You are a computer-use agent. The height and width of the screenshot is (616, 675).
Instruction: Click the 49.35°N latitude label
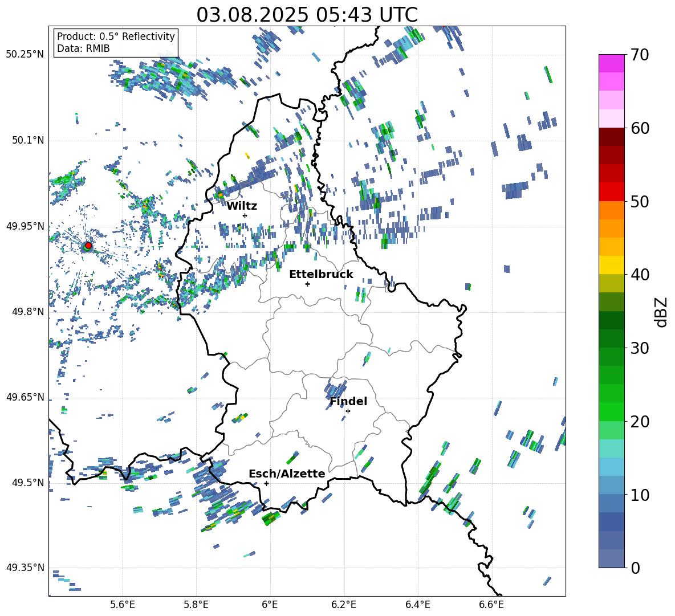[25, 568]
